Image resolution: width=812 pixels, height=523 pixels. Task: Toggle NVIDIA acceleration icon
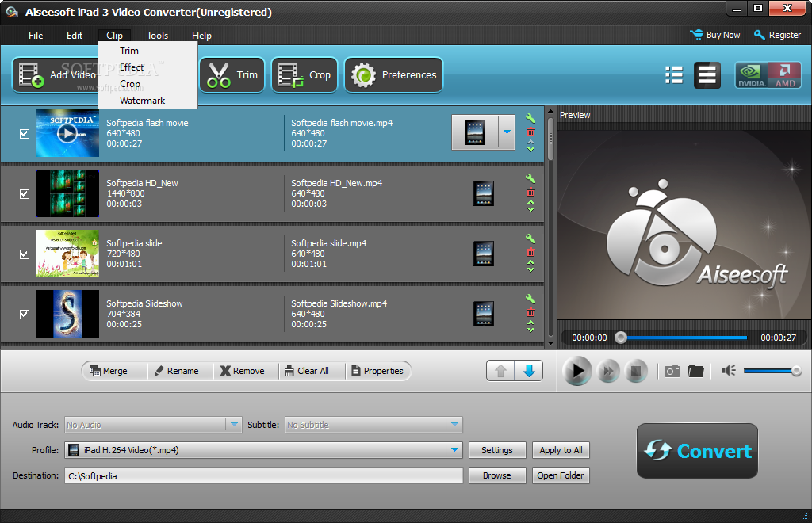click(752, 75)
